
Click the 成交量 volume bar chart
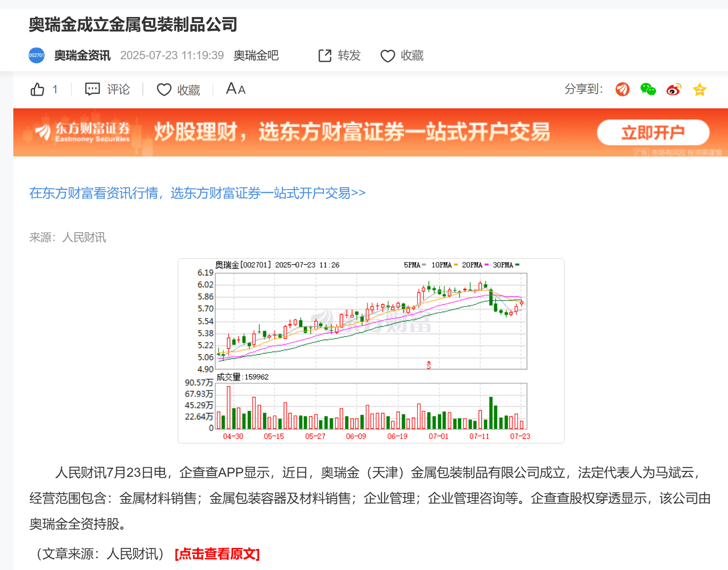click(371, 406)
